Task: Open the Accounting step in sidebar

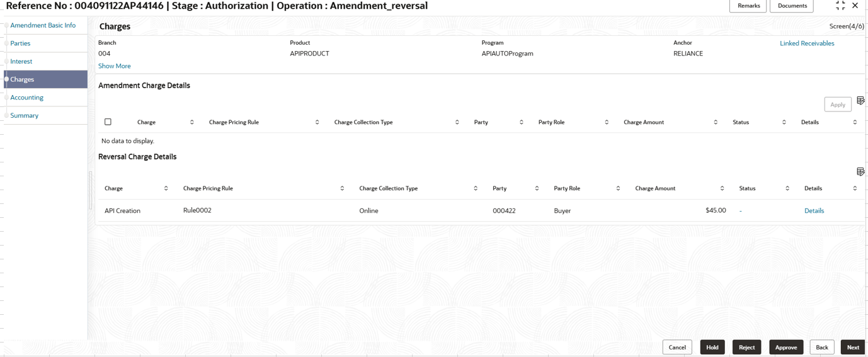Action: (x=27, y=98)
